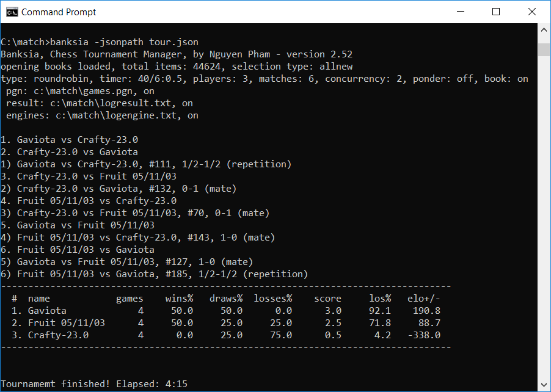Viewport: 551px width, 392px height.
Task: Click the Banksia version 2.52 banner line
Action: pyautogui.click(x=177, y=54)
